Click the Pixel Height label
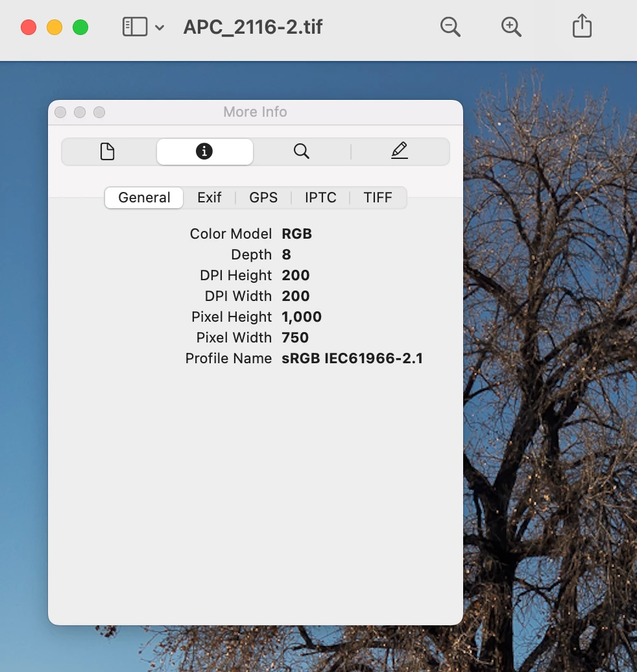The height and width of the screenshot is (672, 637). point(232,317)
